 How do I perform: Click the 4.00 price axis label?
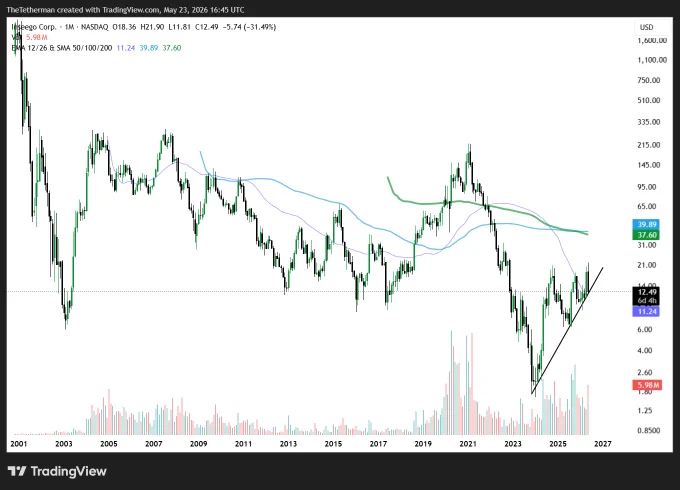(645, 350)
